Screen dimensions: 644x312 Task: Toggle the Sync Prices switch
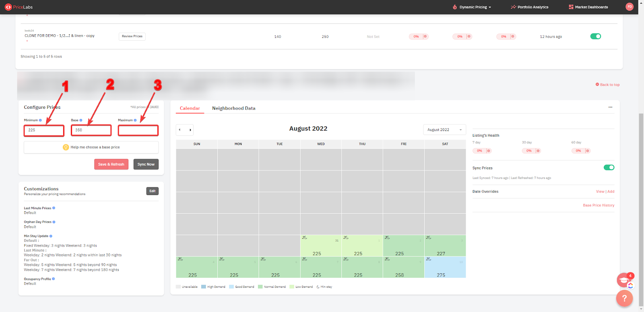tap(609, 167)
